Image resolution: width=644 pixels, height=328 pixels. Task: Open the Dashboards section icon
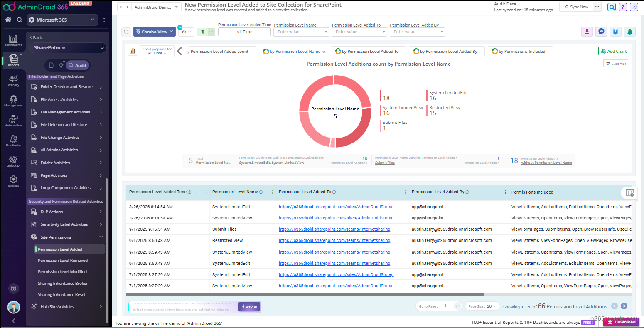[x=13, y=40]
